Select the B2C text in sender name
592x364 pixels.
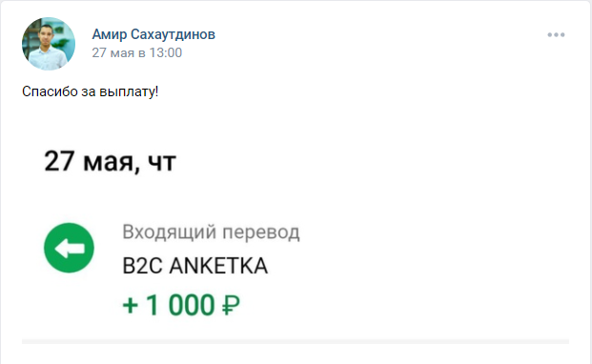[142, 266]
